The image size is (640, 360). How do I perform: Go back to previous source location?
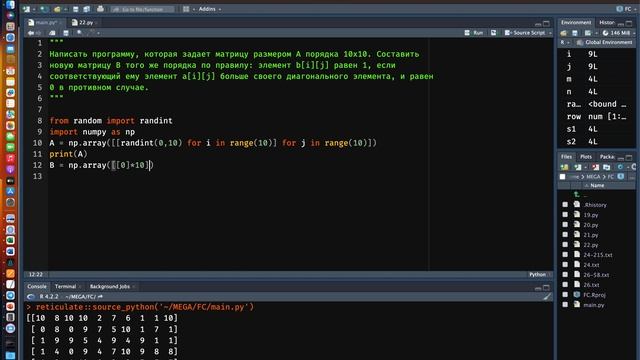pyautogui.click(x=31, y=33)
